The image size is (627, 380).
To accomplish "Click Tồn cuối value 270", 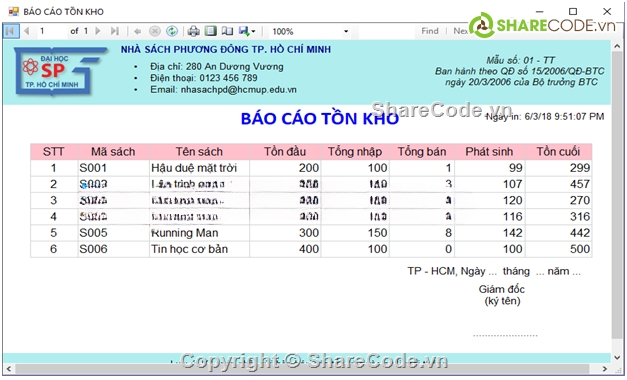I will coord(558,200).
